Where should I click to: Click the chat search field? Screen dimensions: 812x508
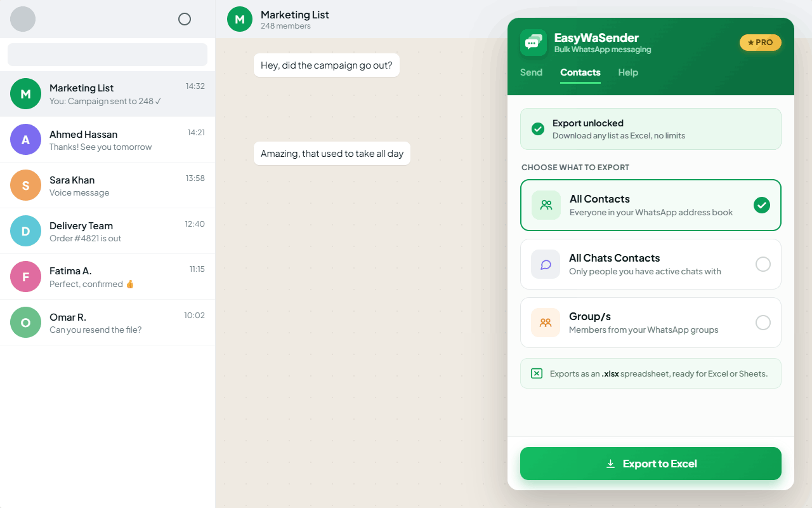click(107, 55)
